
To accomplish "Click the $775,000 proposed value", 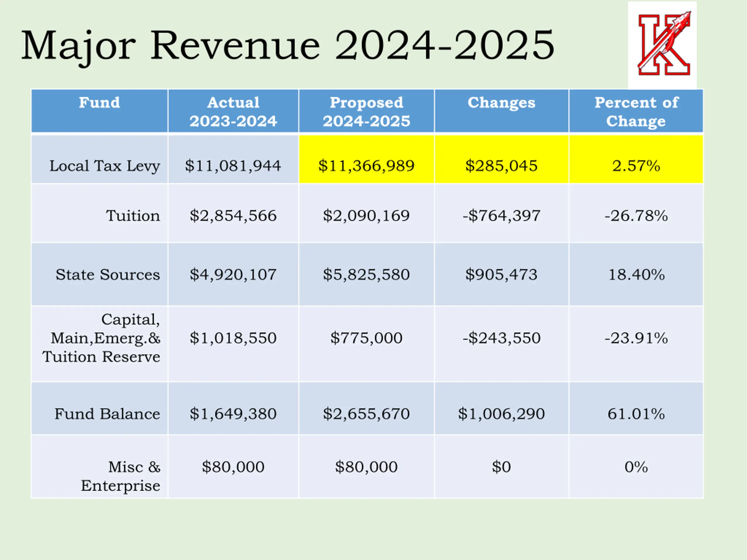I will tap(366, 338).
